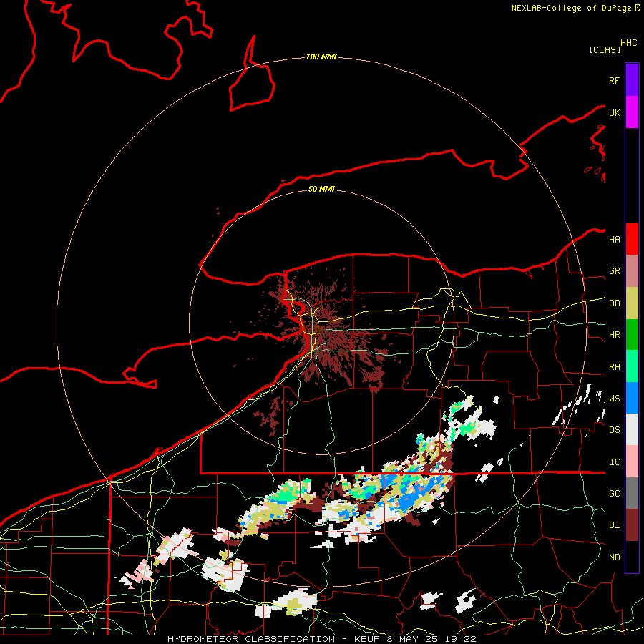Click the BI brown legend swatch
The width and height of the screenshot is (644, 644).
pyautogui.click(x=632, y=525)
